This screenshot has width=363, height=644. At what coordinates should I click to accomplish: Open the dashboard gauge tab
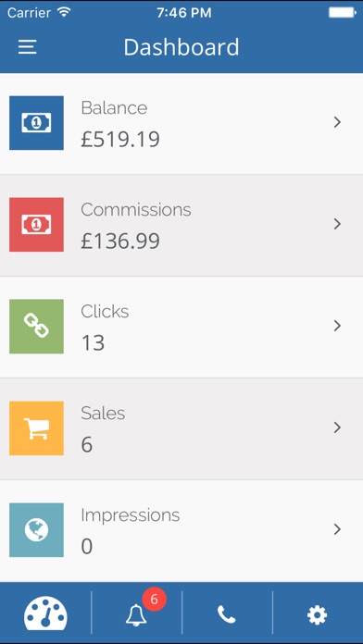[45, 613]
